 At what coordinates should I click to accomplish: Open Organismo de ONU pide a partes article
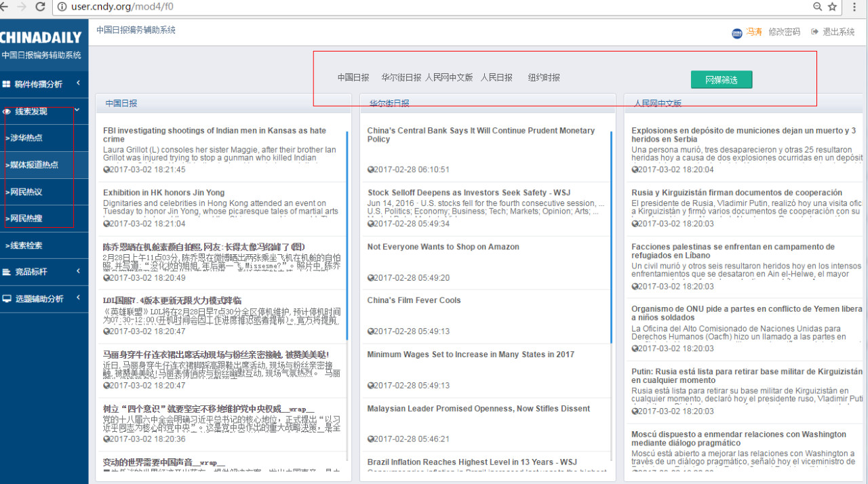click(x=747, y=313)
